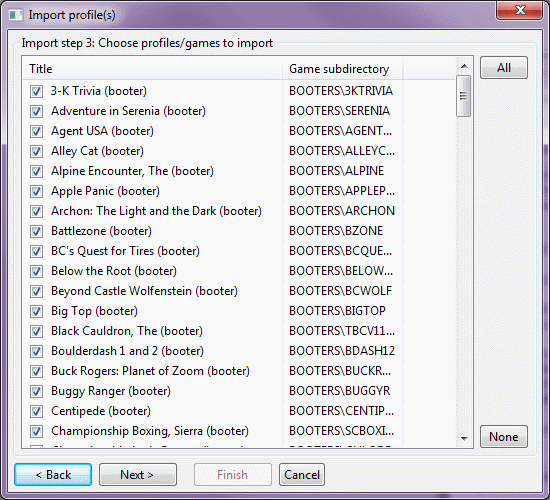Select 'Adventure in Serenia (booter)' title
The width and height of the screenshot is (550, 500).
[128, 111]
